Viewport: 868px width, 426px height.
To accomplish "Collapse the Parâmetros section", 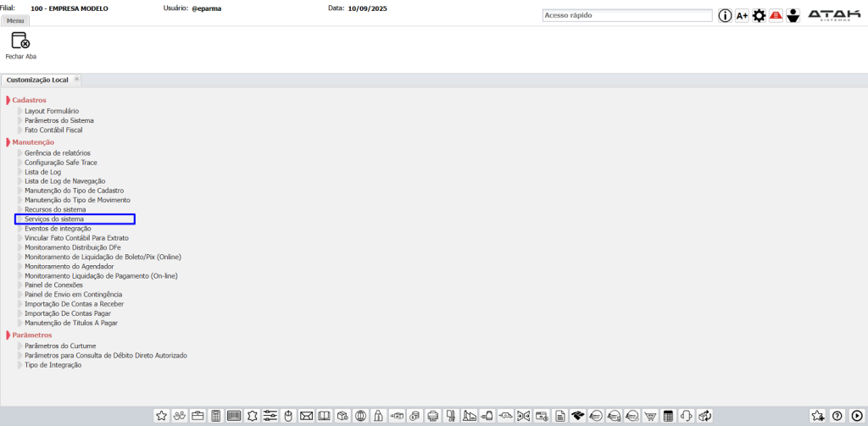I will coord(8,335).
